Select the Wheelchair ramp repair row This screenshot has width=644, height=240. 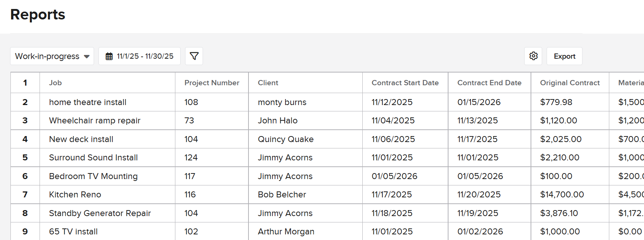[94, 120]
